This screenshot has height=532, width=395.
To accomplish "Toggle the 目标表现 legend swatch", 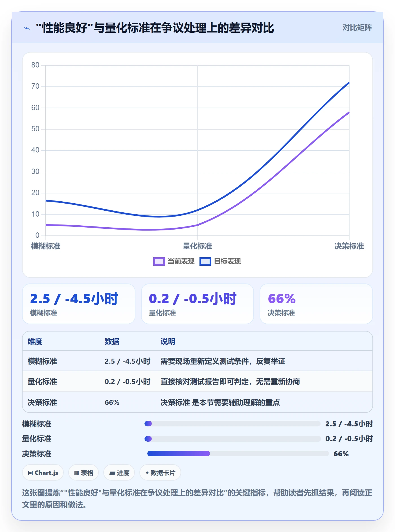I will pos(205,261).
